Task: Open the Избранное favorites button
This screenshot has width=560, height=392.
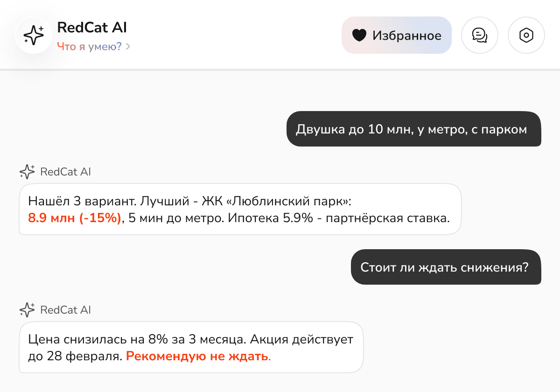Action: 397,35
